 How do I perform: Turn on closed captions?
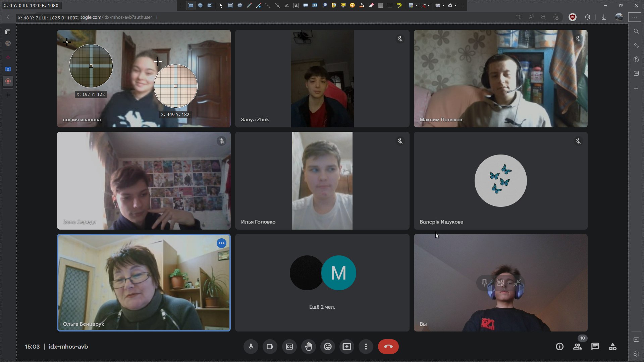point(289,347)
